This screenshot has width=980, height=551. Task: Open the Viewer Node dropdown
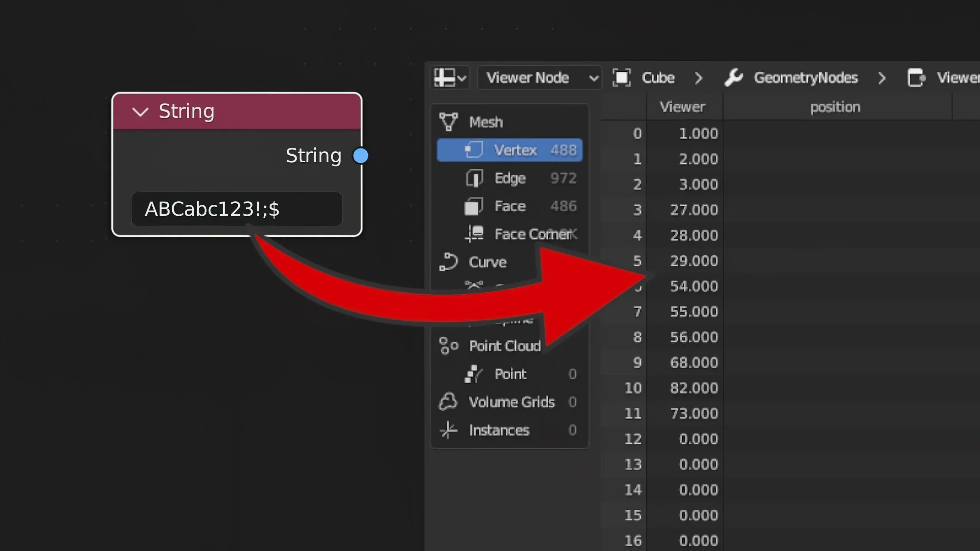click(540, 78)
